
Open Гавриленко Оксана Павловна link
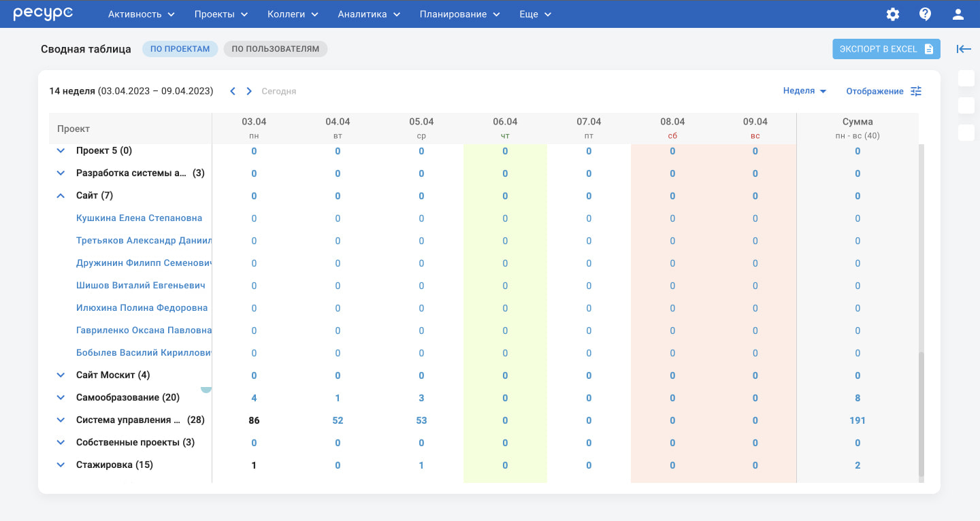tap(144, 331)
